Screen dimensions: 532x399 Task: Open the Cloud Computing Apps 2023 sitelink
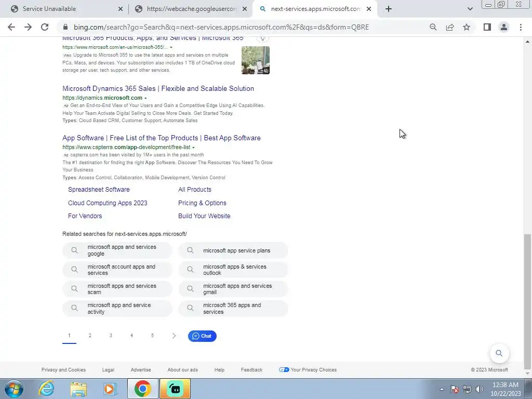coord(108,203)
